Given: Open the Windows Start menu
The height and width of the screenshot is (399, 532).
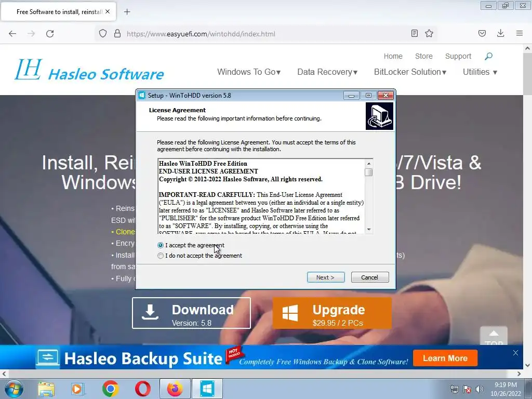Looking at the screenshot, I should [x=14, y=389].
